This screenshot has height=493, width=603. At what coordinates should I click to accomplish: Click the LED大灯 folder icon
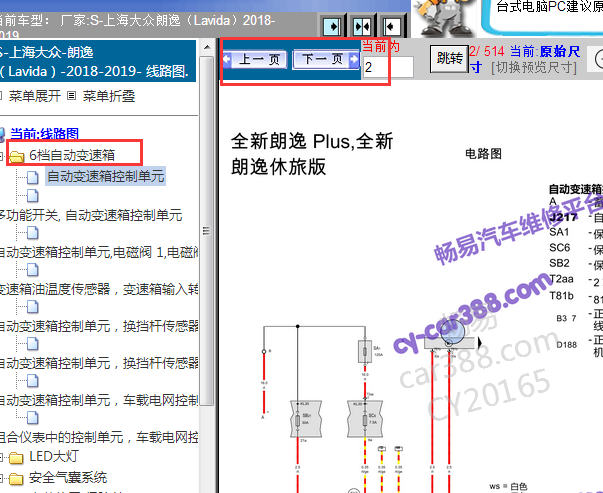[x=16, y=458]
